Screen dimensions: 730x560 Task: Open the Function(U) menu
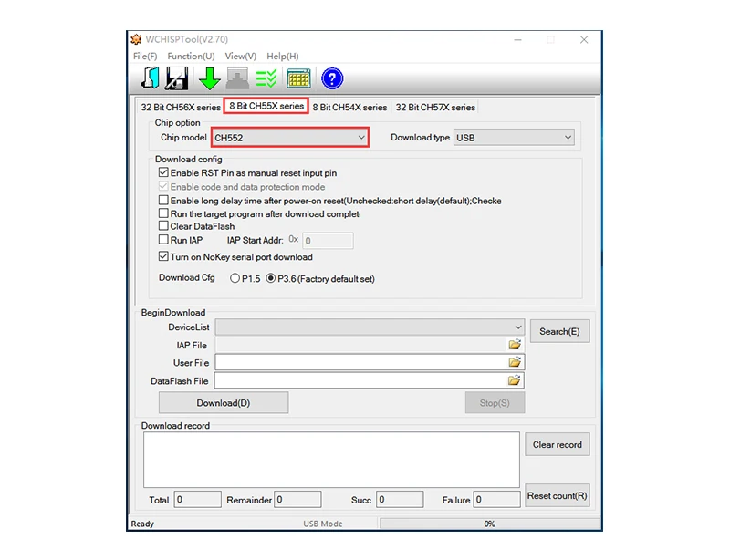(x=191, y=57)
